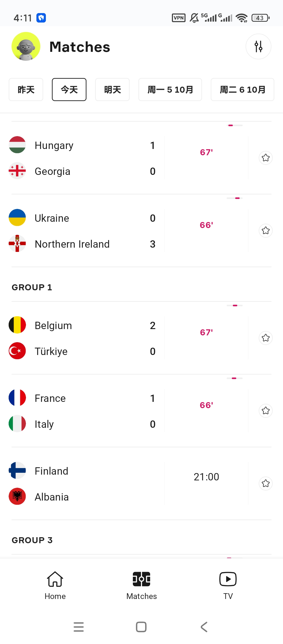Open the TV tab icon
Image resolution: width=283 pixels, height=644 pixels.
pos(228,579)
